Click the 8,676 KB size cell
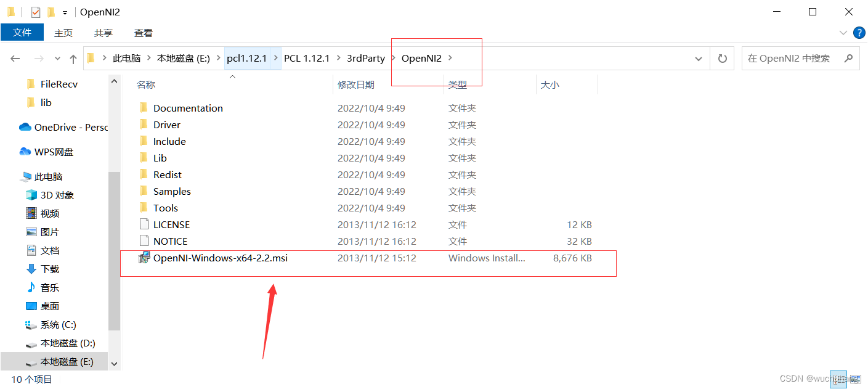The image size is (868, 389). click(572, 258)
